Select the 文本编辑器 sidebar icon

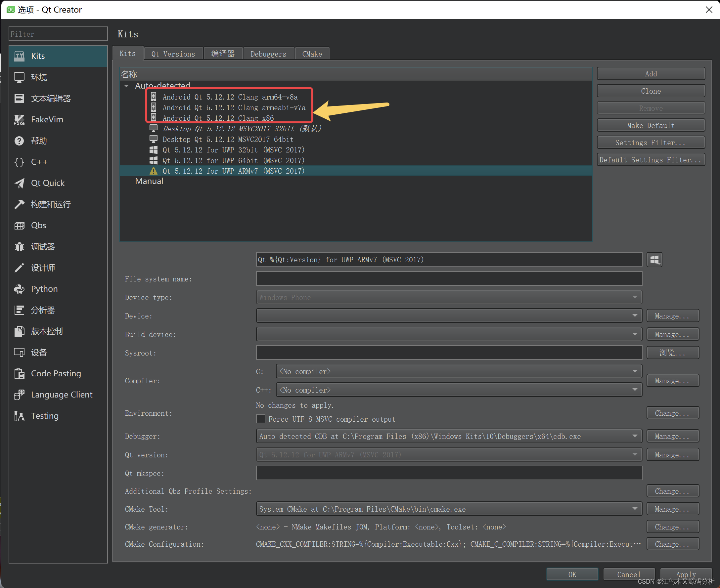click(x=51, y=98)
